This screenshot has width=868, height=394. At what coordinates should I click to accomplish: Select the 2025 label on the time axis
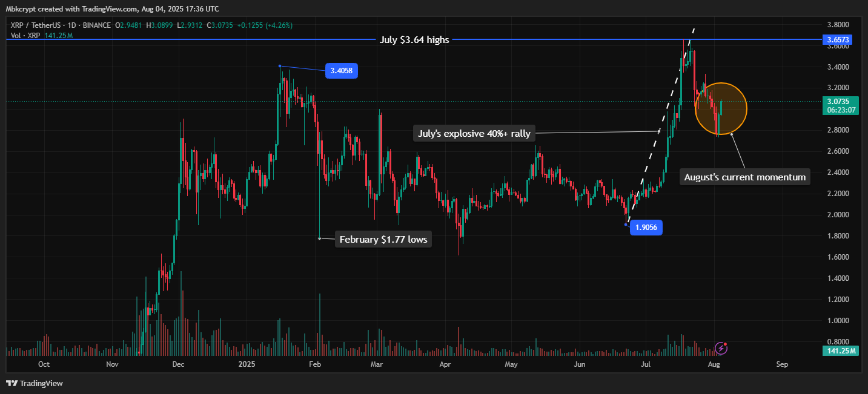tap(246, 364)
